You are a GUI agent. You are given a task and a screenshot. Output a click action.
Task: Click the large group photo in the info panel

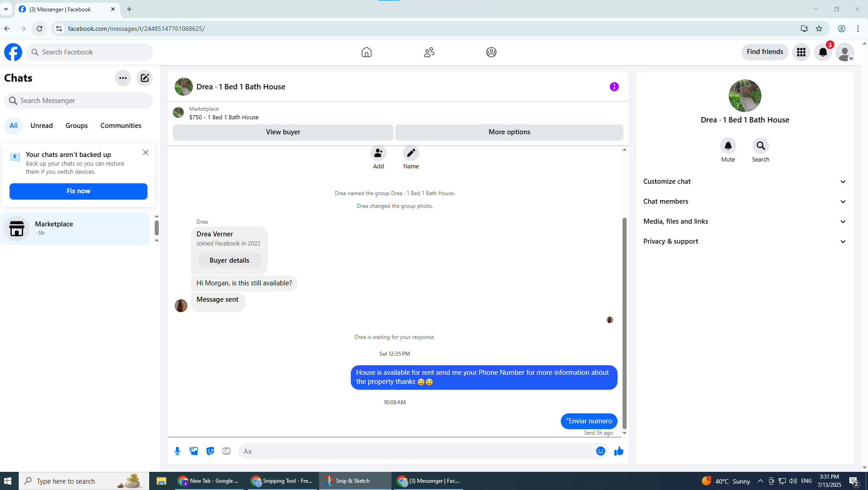coord(745,96)
